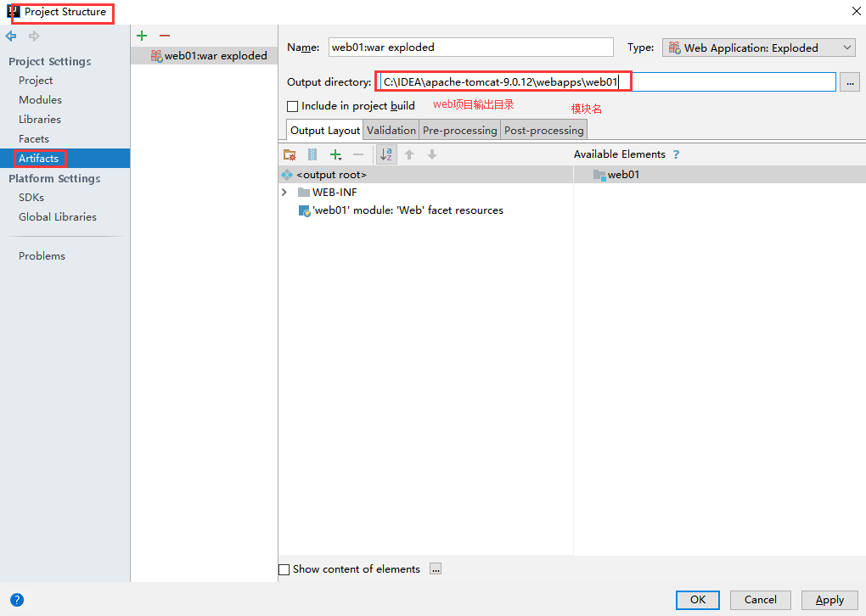Select Project in Project Settings
Viewport: 866px width, 616px height.
36,81
